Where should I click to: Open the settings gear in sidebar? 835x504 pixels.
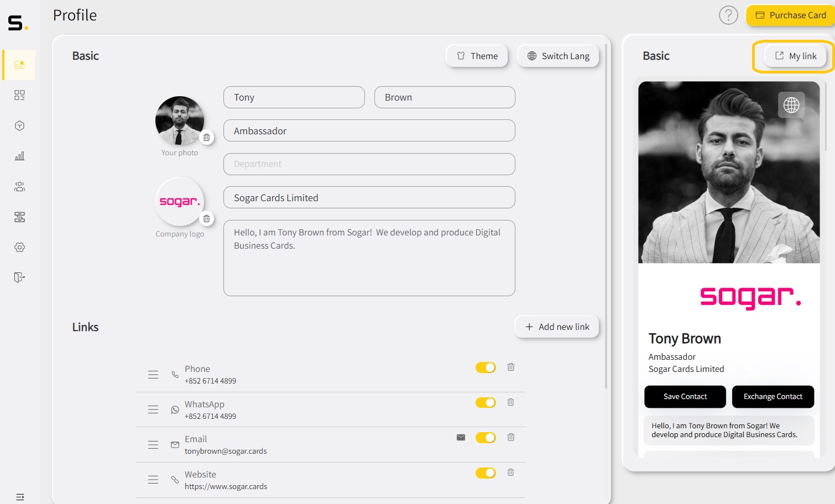(19, 247)
